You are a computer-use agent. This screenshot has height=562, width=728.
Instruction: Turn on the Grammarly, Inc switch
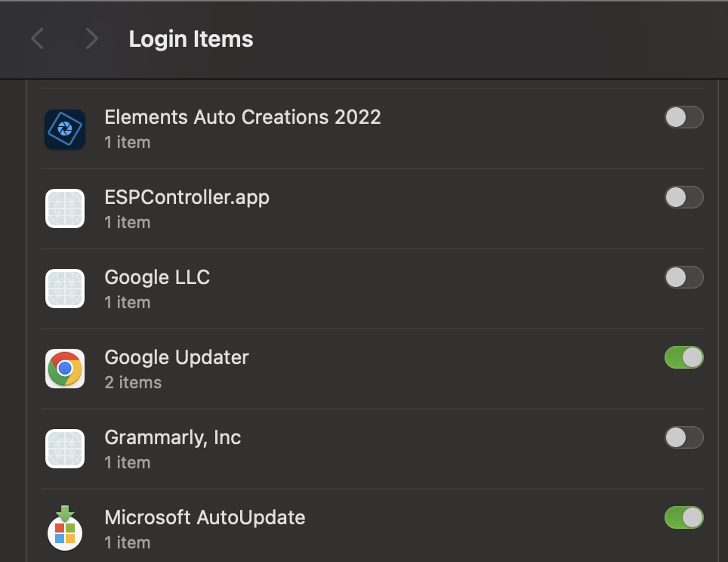(683, 437)
